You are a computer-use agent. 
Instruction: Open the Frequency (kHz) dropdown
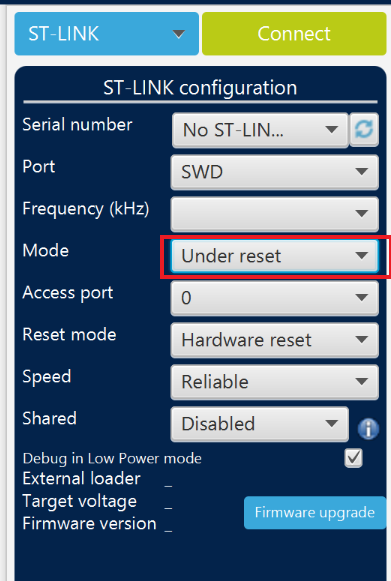coord(275,214)
